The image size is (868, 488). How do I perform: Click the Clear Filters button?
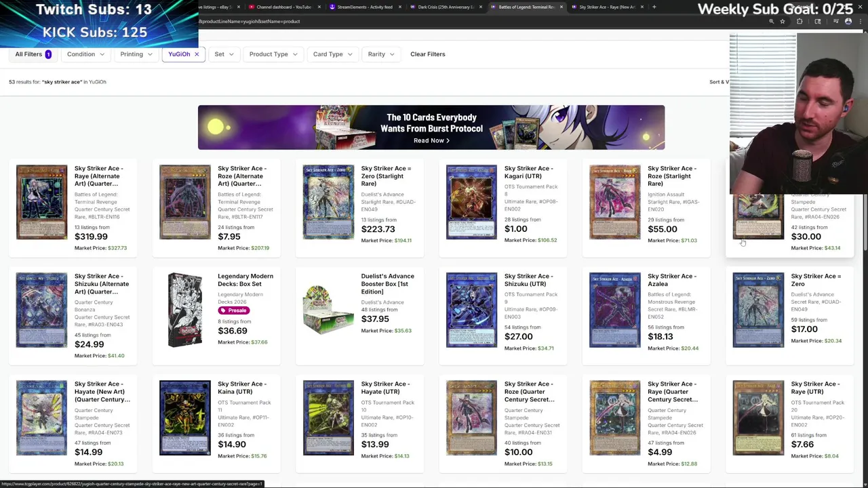pos(428,54)
